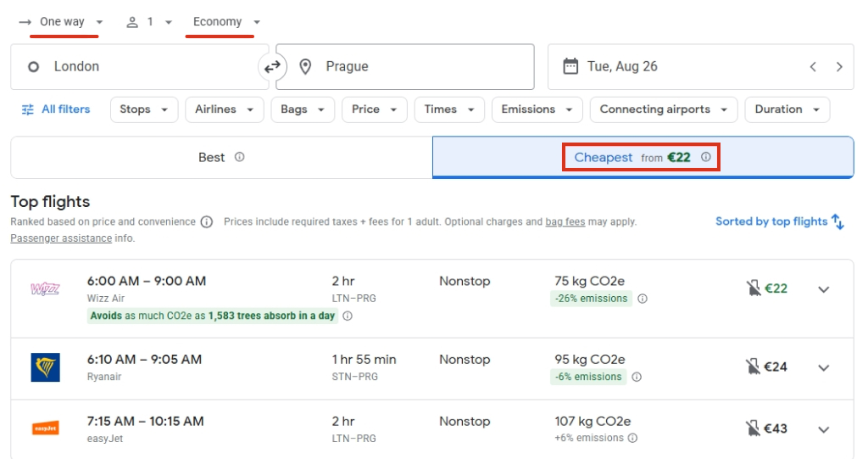This screenshot has width=868, height=459.
Task: Open info icon beside ranking explanation
Action: click(x=207, y=222)
